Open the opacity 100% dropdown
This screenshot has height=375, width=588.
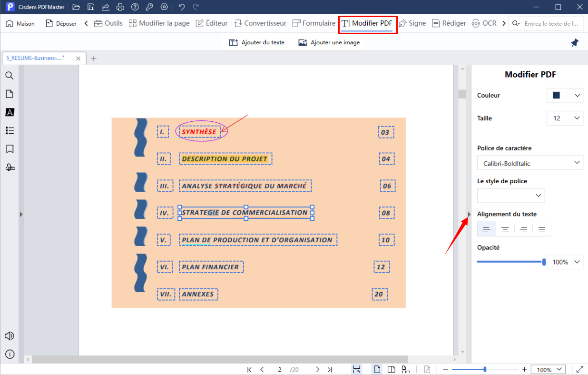pos(565,262)
